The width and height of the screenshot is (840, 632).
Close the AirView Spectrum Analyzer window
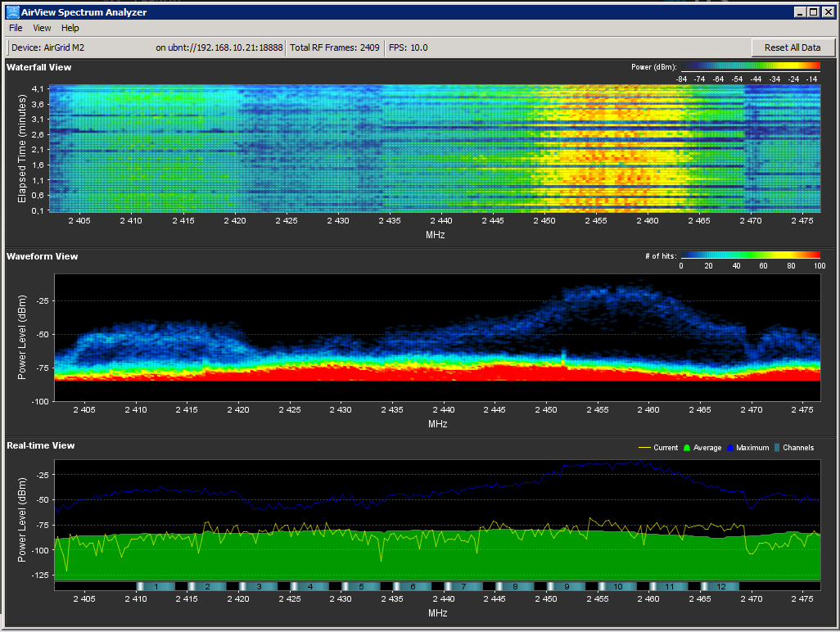tap(827, 12)
